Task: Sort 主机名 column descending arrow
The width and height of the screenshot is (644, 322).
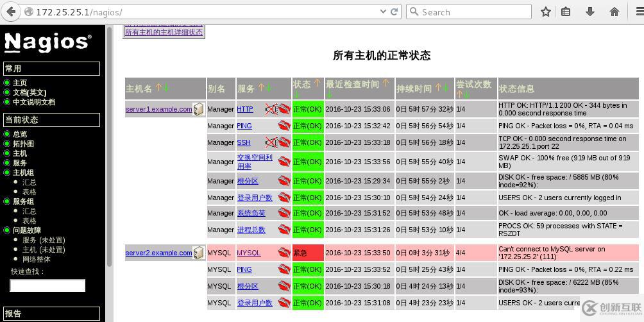Action: (x=166, y=87)
